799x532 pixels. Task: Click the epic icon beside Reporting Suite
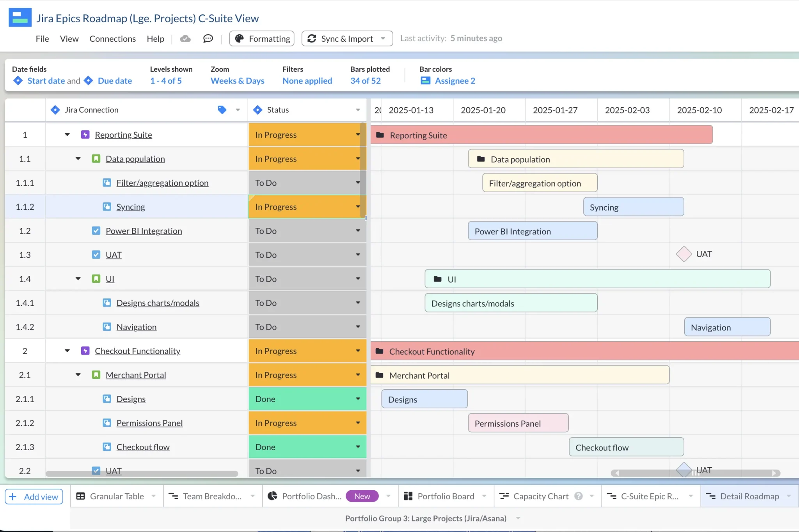click(x=85, y=135)
